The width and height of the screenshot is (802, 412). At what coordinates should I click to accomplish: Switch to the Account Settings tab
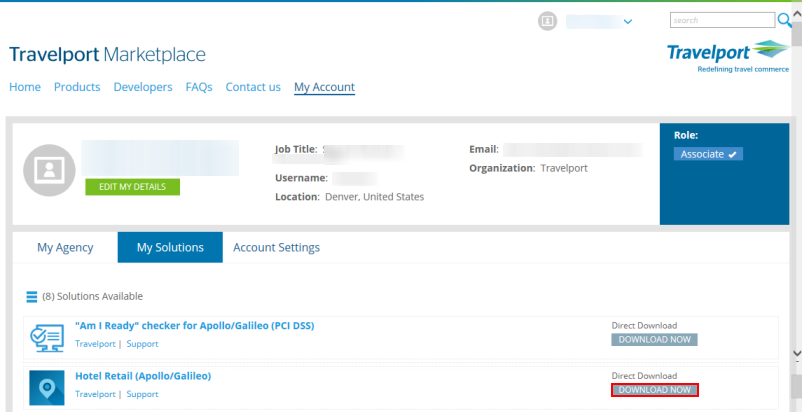point(276,247)
